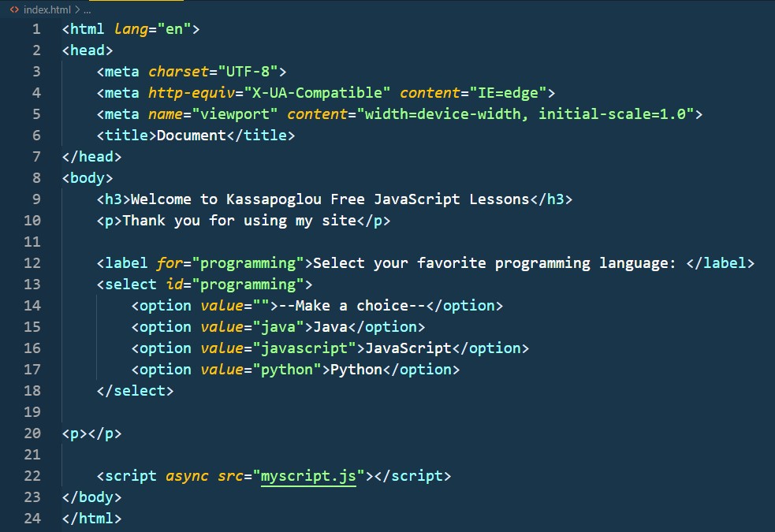The image size is (775, 532).
Task: Click line number 9 in the gutter
Action: [x=35, y=199]
